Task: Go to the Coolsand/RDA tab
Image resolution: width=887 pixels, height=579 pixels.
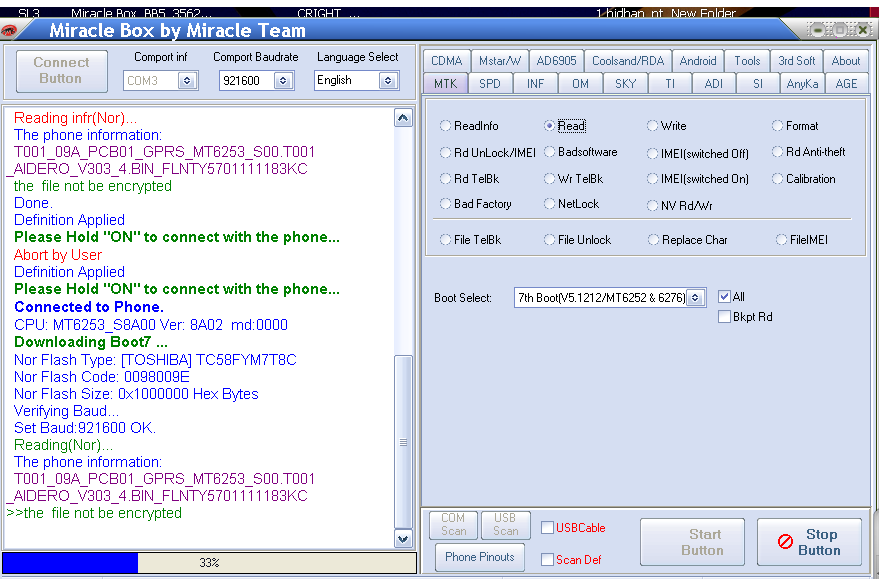Action: click(x=628, y=61)
